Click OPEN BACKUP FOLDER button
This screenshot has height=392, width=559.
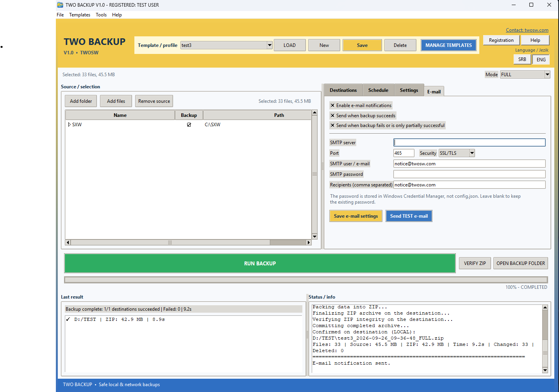coord(521,263)
